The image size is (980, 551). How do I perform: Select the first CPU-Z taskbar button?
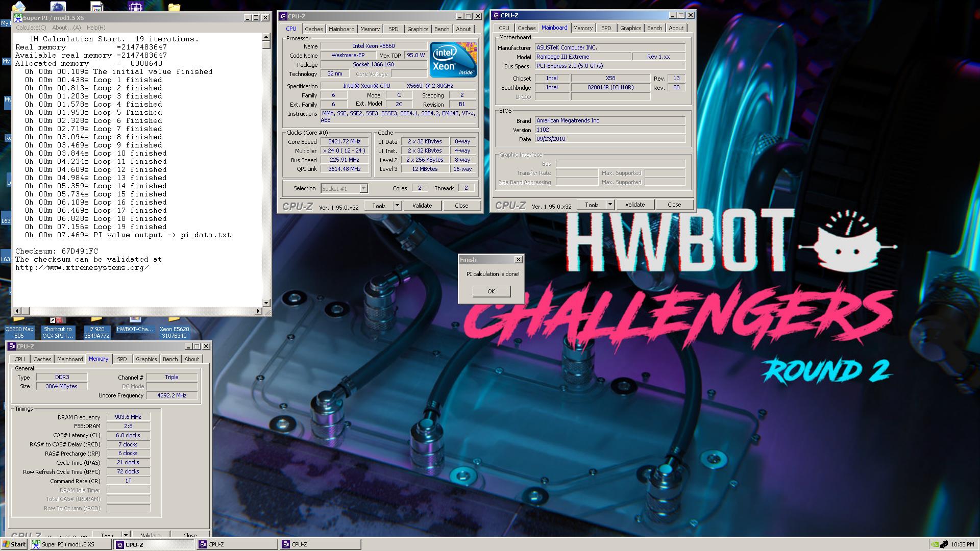(x=154, y=544)
